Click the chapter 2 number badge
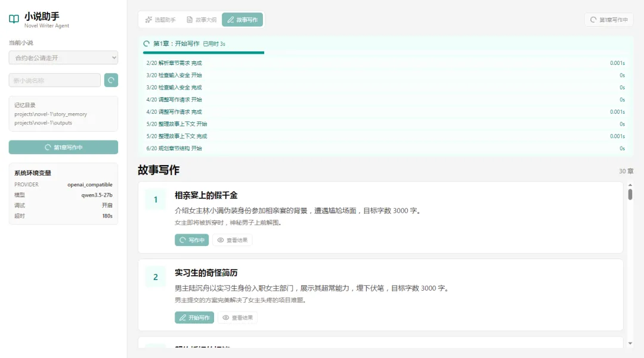This screenshot has width=644, height=358. click(x=156, y=277)
